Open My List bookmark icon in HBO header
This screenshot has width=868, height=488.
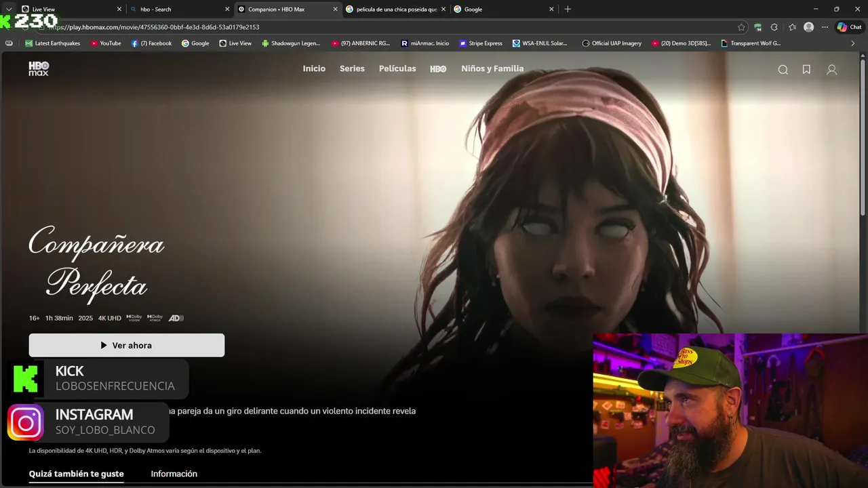click(806, 70)
